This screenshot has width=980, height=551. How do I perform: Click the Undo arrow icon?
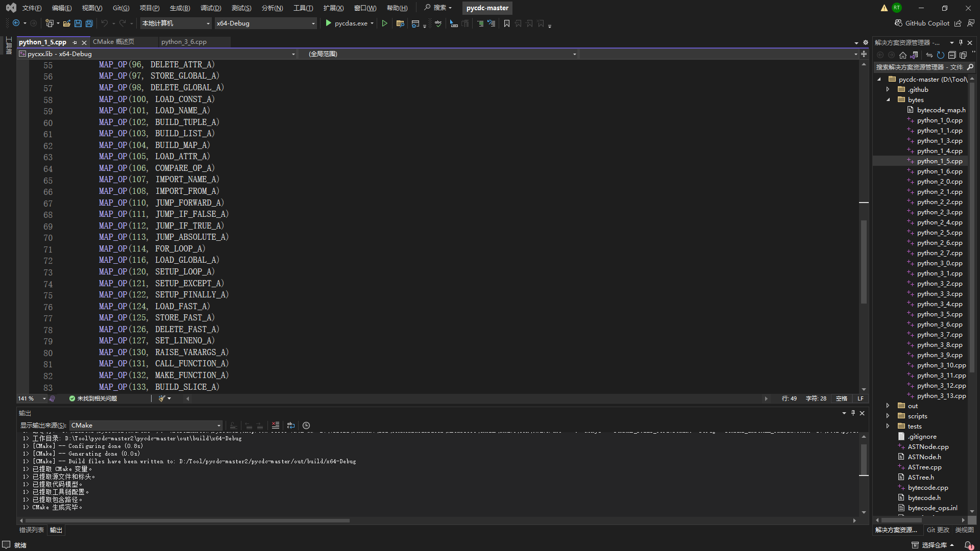pyautogui.click(x=105, y=23)
